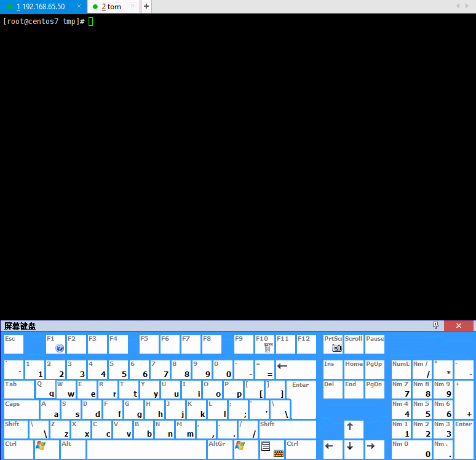The width and height of the screenshot is (476, 460).
Task: Tap the context menu key
Action: click(x=266, y=446)
